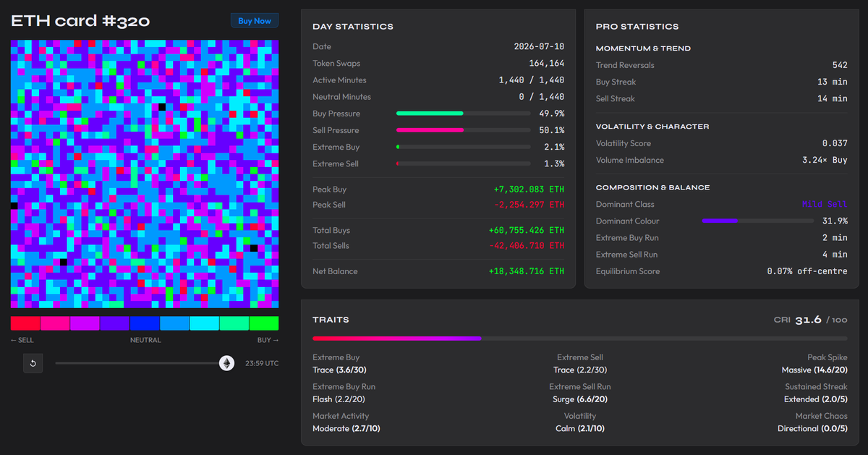Click Neutral Minutes value 0 / 1,440

pos(542,97)
